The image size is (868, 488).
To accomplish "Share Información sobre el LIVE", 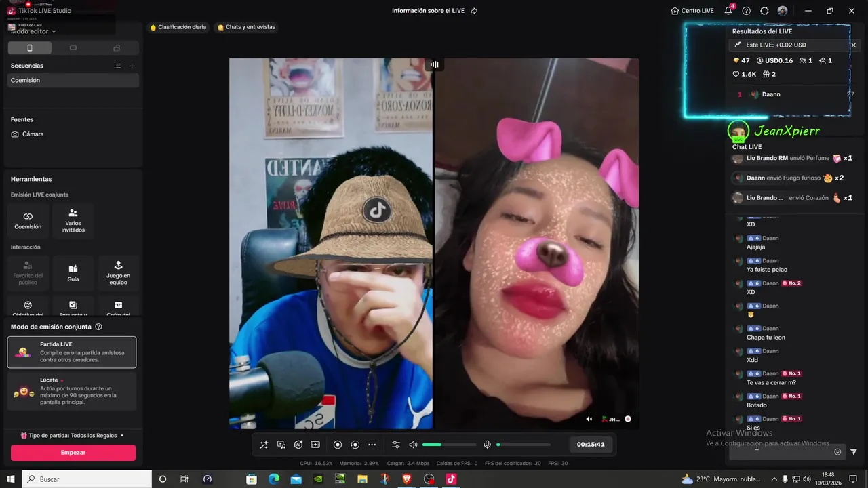I will 474,11.
